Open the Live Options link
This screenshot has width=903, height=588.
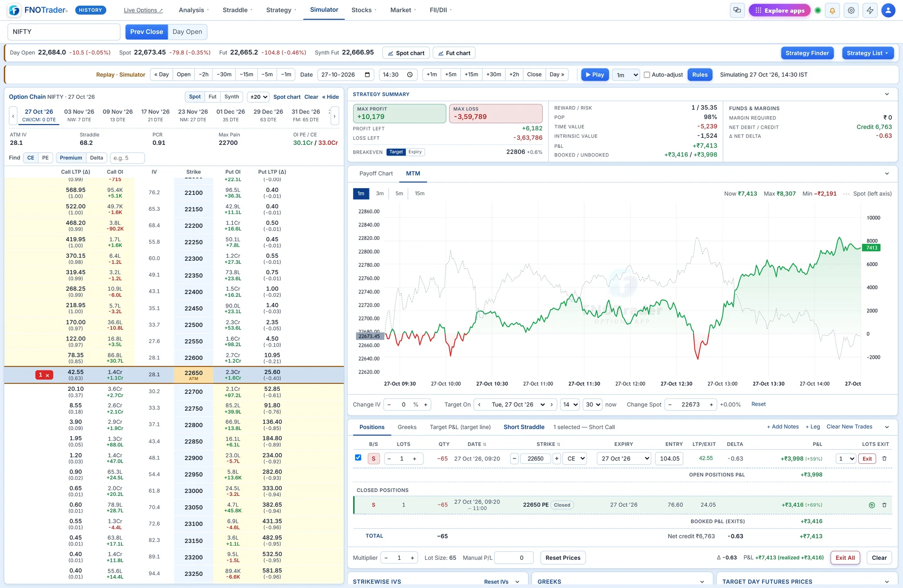(x=143, y=10)
